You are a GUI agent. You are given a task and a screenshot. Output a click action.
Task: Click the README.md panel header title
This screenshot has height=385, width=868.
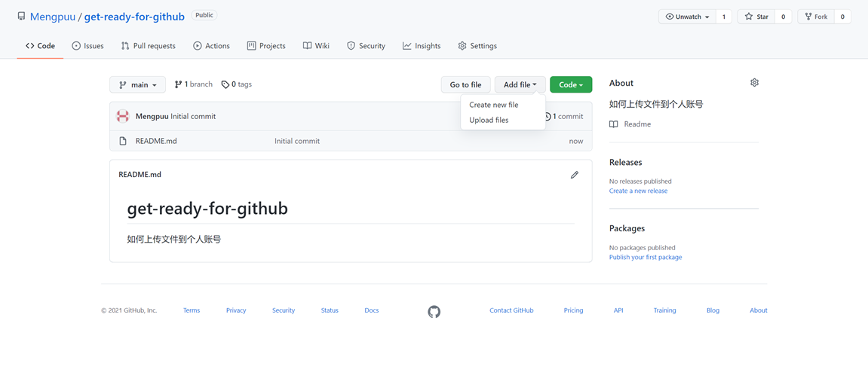140,174
